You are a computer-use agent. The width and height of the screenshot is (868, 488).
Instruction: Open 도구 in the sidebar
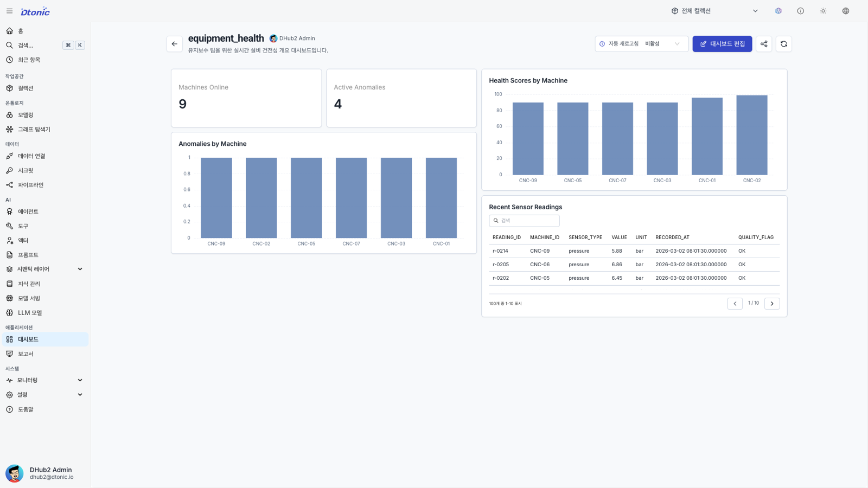pyautogui.click(x=45, y=226)
